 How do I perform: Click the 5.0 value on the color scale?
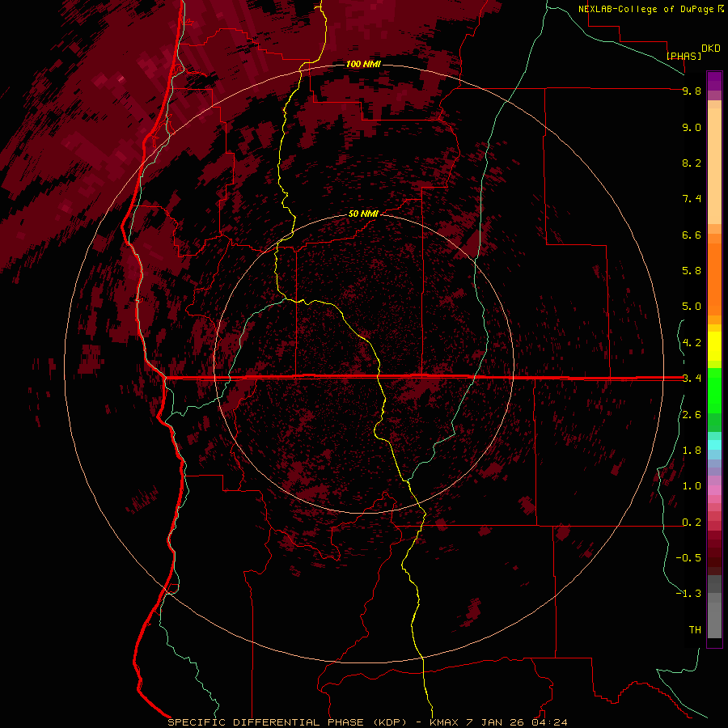coord(692,307)
